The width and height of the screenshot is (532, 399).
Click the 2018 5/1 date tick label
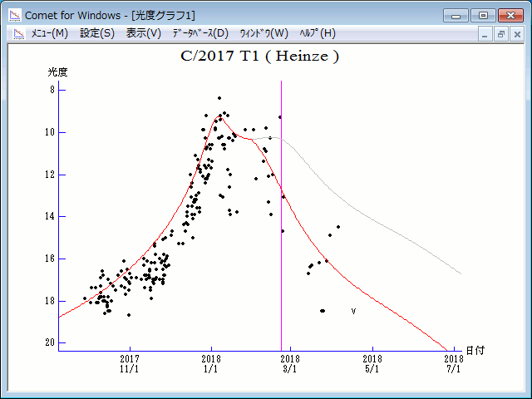(x=372, y=364)
